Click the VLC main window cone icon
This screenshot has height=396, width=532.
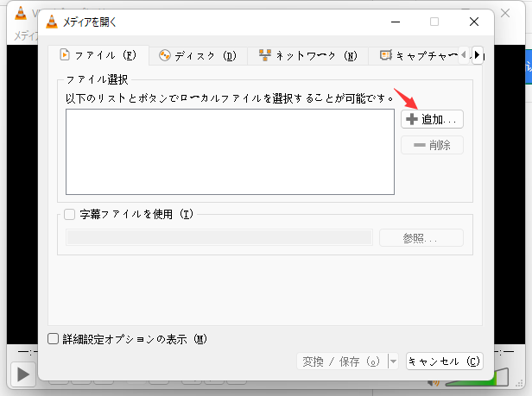pyautogui.click(x=21, y=13)
